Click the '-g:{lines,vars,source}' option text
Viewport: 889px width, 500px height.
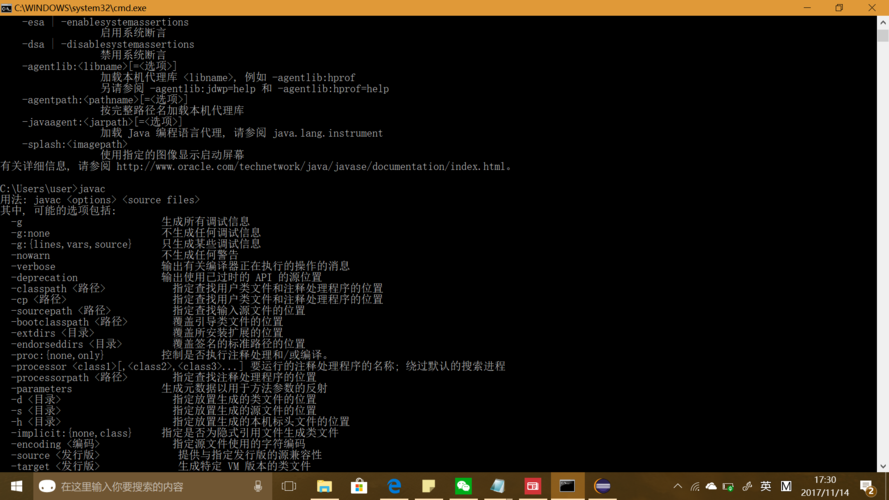point(71,244)
